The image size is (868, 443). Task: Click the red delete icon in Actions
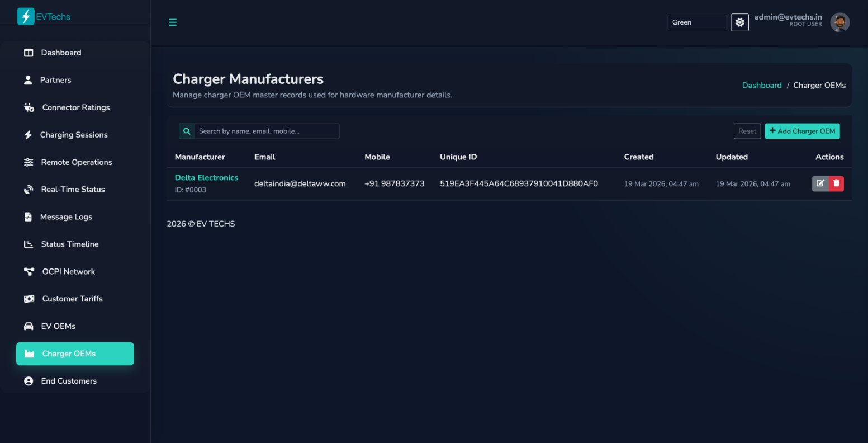pos(836,183)
